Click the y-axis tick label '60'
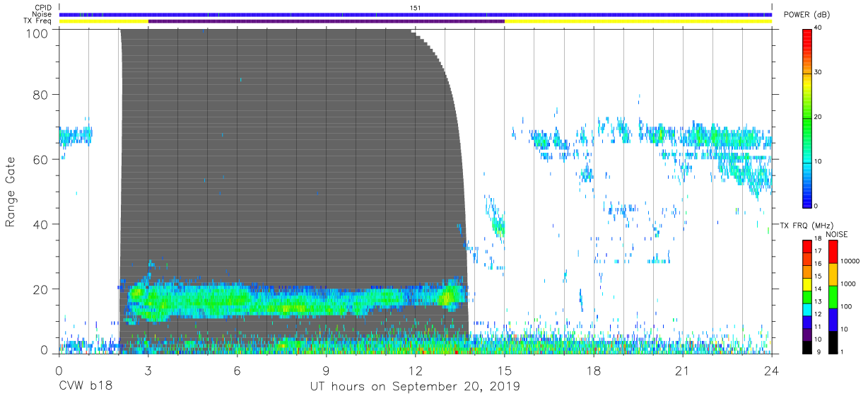The width and height of the screenshot is (868, 401). coord(42,160)
